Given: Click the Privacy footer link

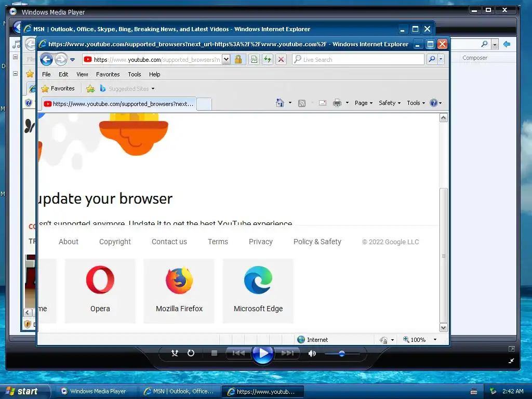Looking at the screenshot, I should 261,242.
